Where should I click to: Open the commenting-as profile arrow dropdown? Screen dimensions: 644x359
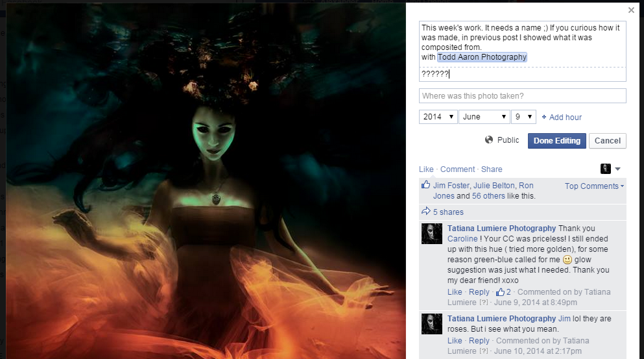(x=617, y=169)
